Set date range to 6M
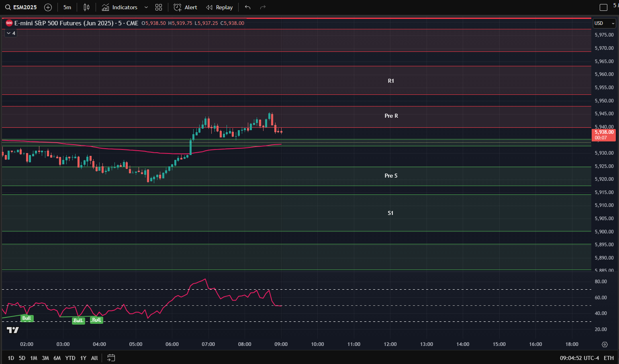619x364 pixels. [57, 358]
